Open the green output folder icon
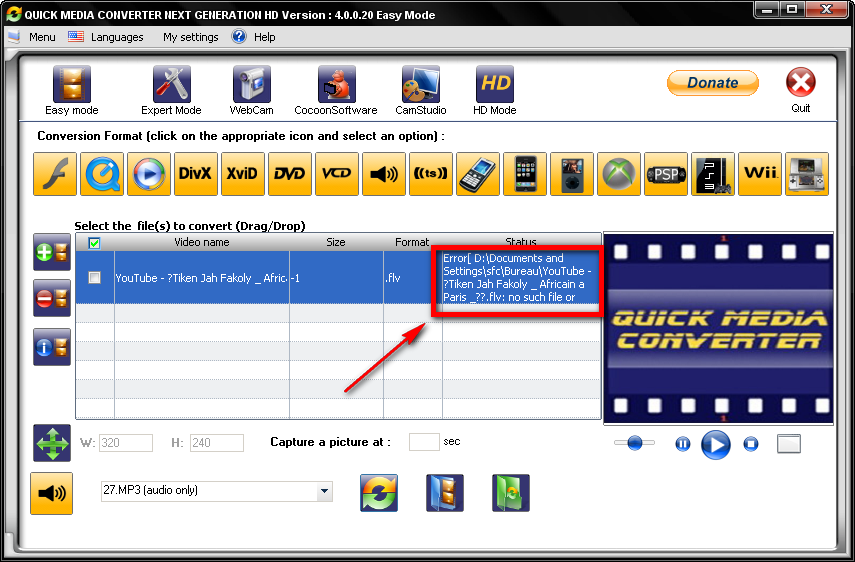The image size is (855, 562). [x=510, y=493]
